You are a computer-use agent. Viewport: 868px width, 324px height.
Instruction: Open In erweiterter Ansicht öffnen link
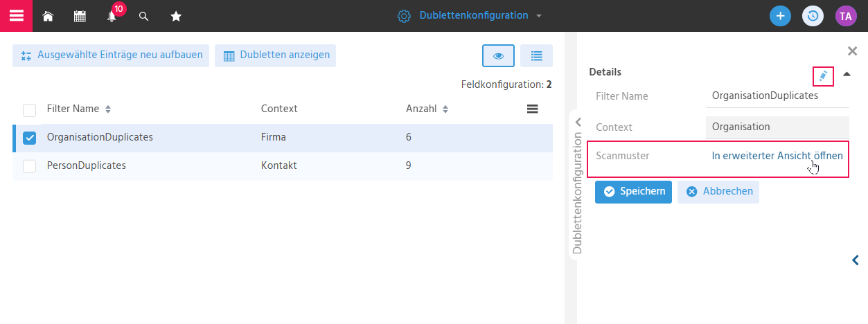click(777, 156)
